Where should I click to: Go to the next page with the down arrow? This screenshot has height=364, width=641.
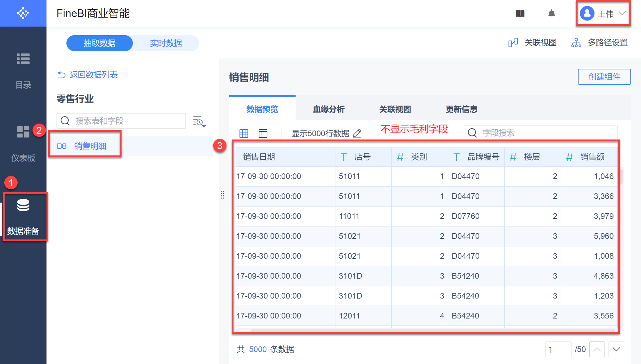[x=616, y=349]
